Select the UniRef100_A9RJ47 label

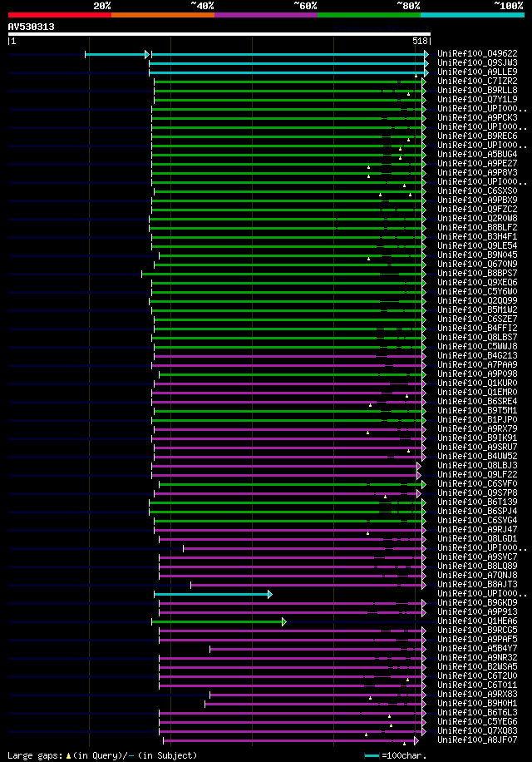tap(477, 530)
